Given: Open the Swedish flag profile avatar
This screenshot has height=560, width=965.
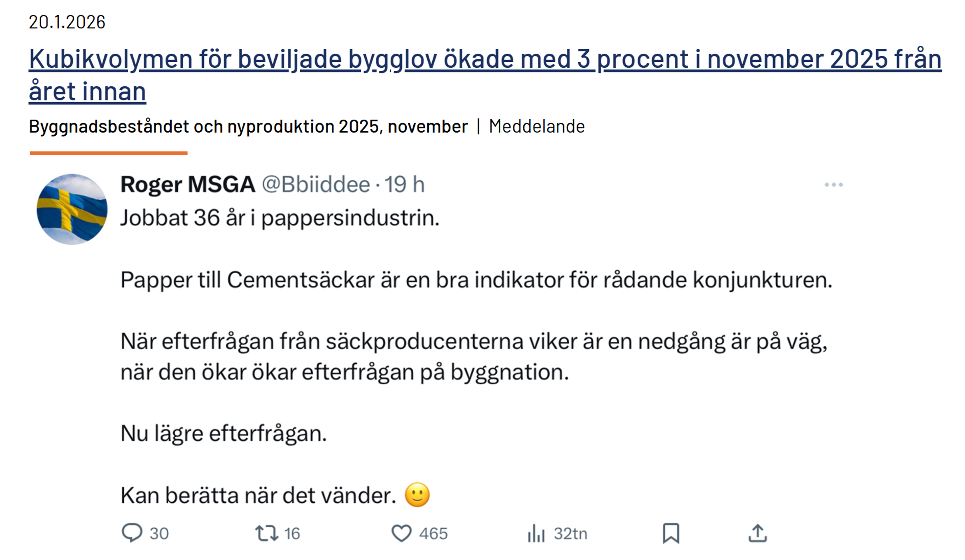Looking at the screenshot, I should [x=72, y=209].
